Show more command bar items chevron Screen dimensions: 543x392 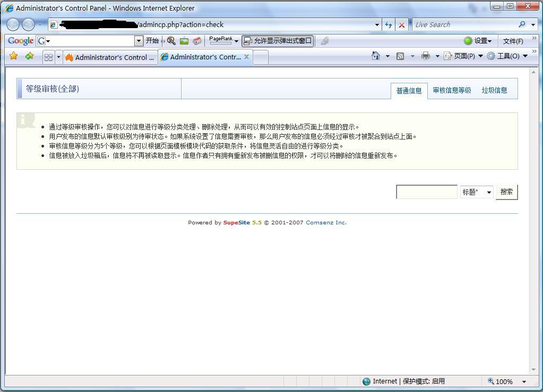pyautogui.click(x=535, y=51)
